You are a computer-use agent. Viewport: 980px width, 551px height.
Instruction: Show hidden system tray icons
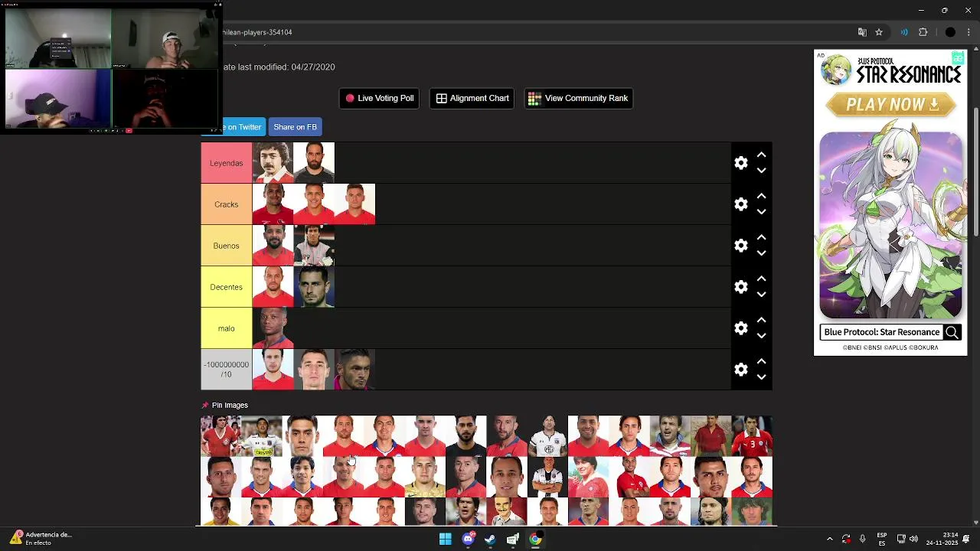tap(829, 539)
